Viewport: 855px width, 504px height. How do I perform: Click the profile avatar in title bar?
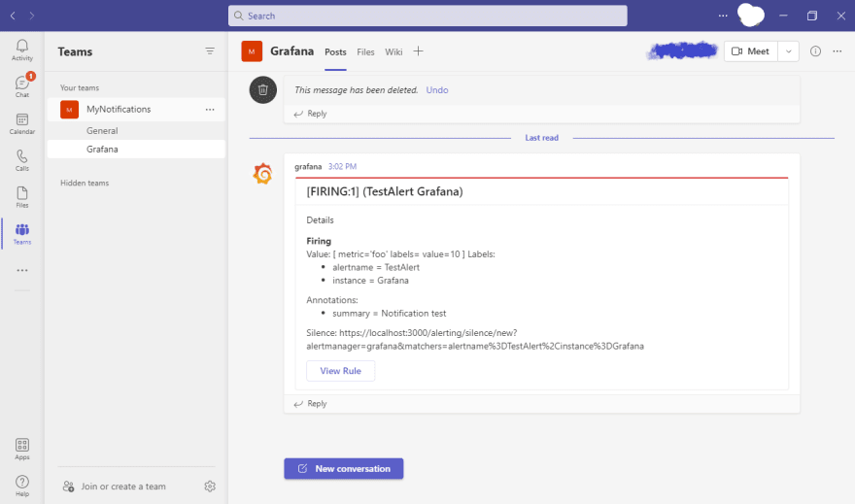[x=751, y=15]
